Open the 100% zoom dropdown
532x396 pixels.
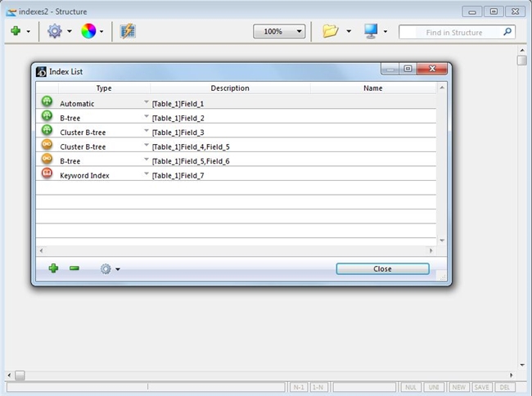coord(279,32)
